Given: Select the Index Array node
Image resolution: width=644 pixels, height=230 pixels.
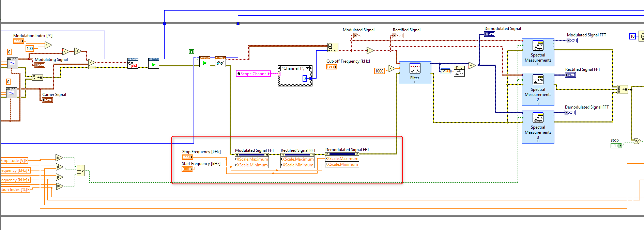Looking at the screenshot, I should click(333, 47).
